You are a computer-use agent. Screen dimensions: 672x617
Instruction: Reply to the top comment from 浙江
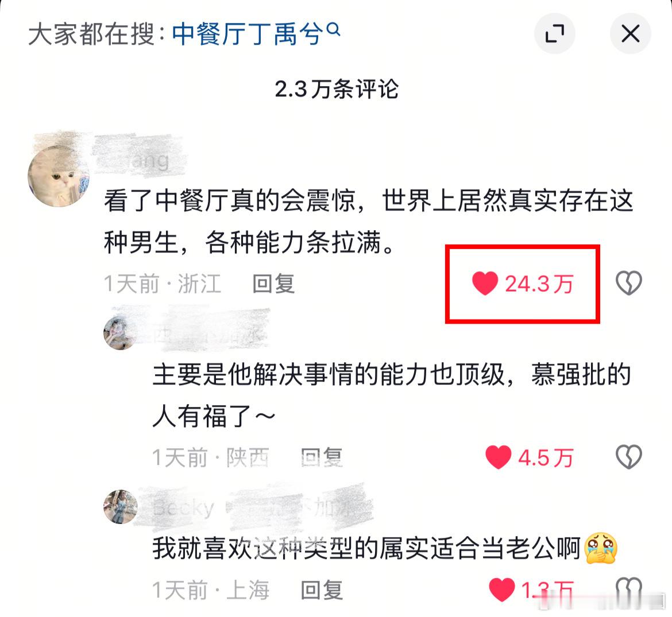coord(273,284)
